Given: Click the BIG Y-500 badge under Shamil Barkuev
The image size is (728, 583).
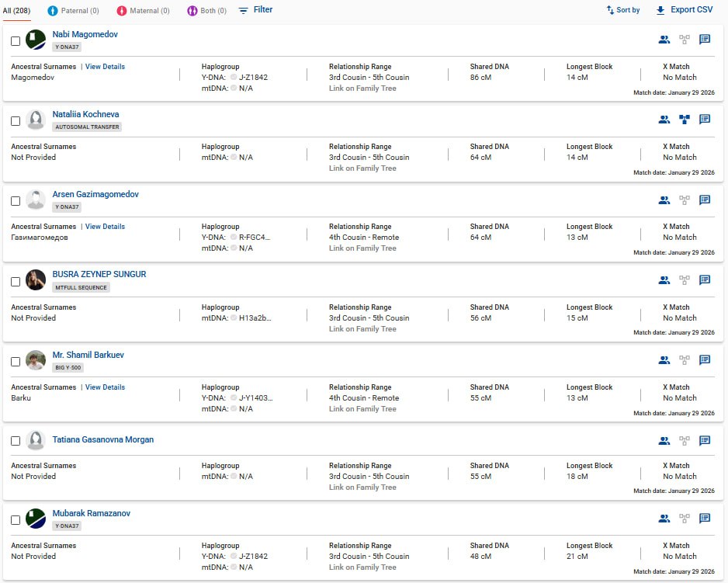Looking at the screenshot, I should click(68, 367).
